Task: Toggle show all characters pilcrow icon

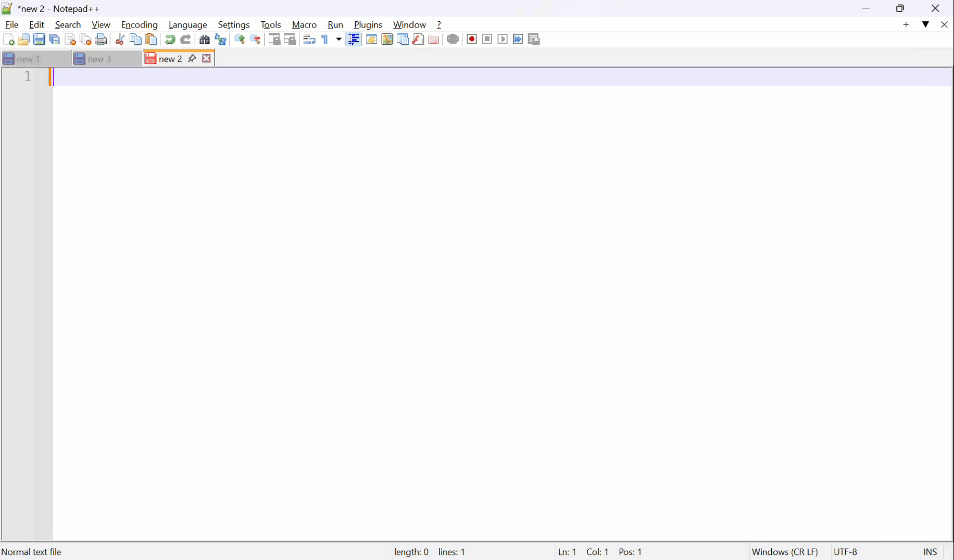Action: tap(325, 40)
